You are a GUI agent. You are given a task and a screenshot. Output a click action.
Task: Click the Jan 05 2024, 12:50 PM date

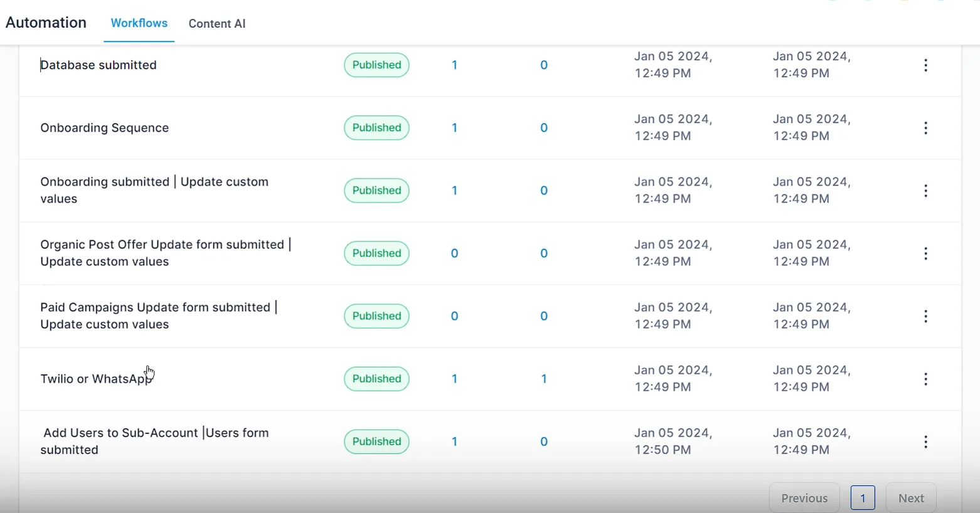[x=673, y=441]
